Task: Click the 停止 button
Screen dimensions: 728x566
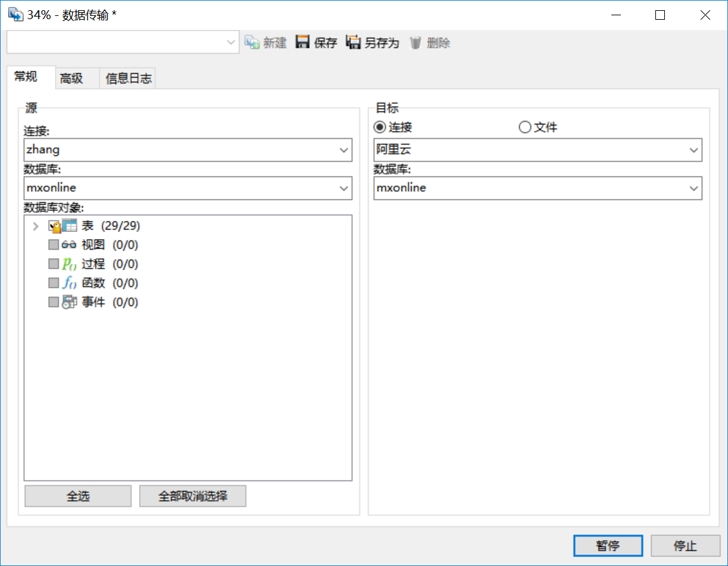Action: click(x=685, y=546)
